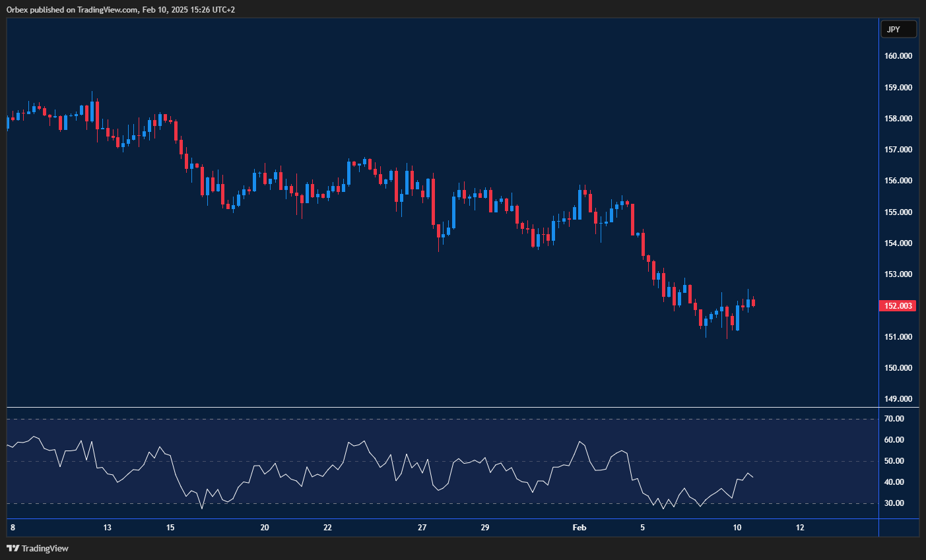926x560 pixels.
Task: Click the 8 date marker on time axis
Action: 13,528
